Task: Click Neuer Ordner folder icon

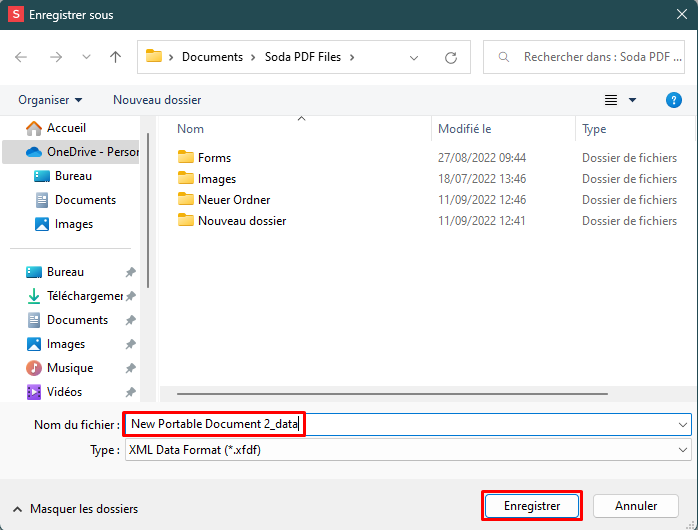Action: pos(186,199)
